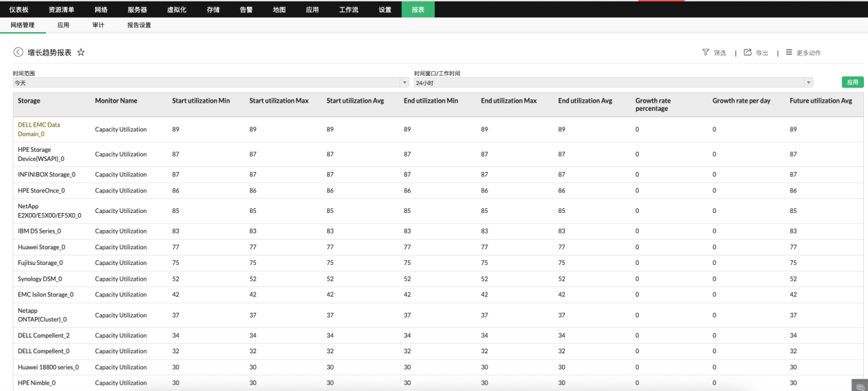Click the 筛选 filter funnel icon
This screenshot has height=391, width=868.
705,53
